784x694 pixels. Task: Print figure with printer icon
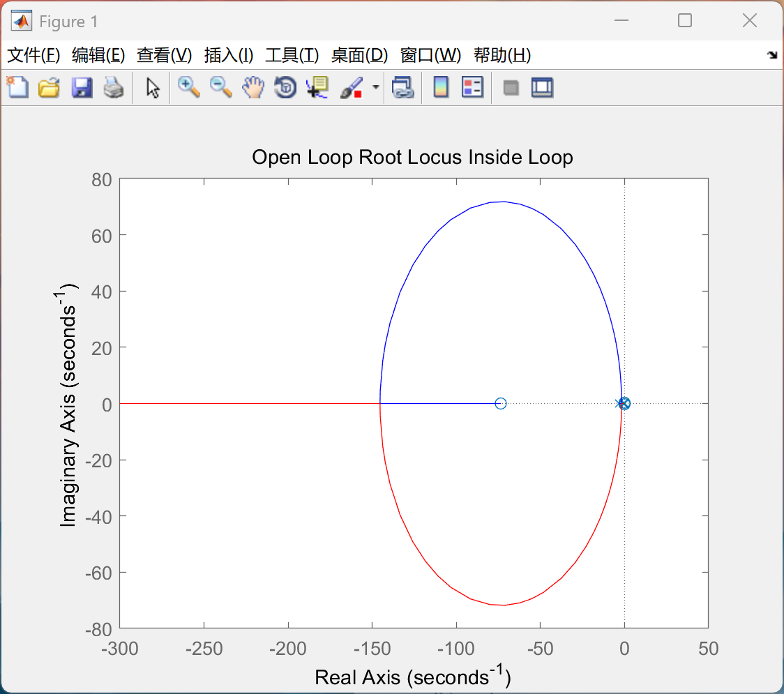pyautogui.click(x=114, y=88)
